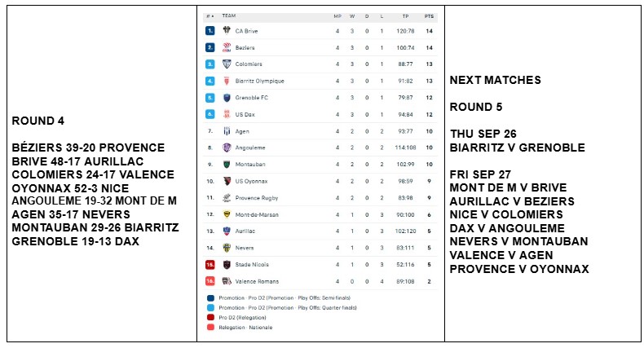Viewport: 644px width, 348px height.
Task: Click the Stade Nicois crest icon
Action: [227, 264]
